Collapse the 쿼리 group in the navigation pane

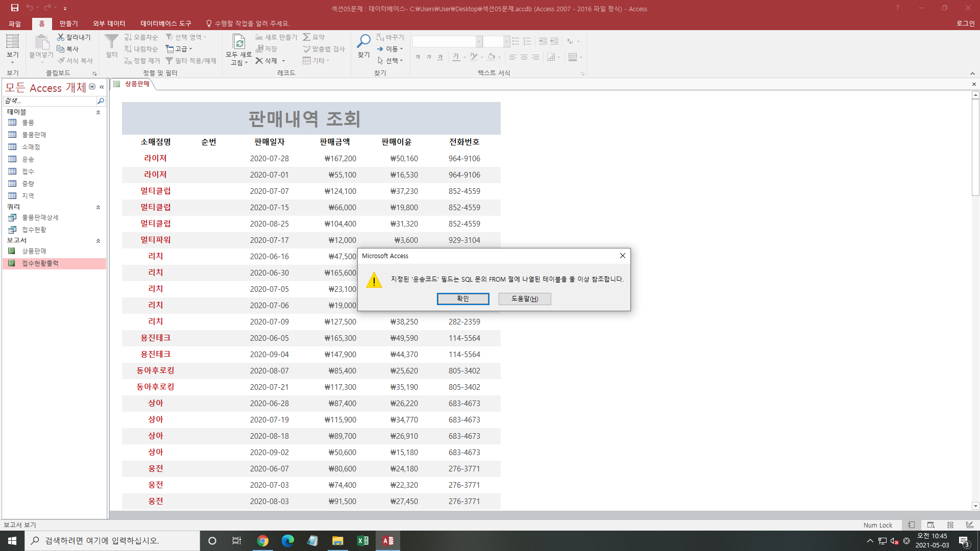(98, 207)
